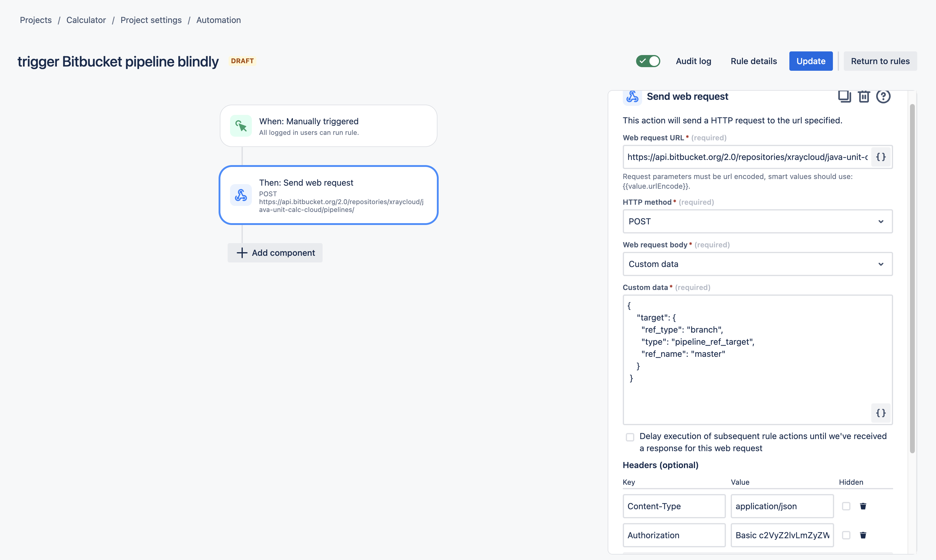Click rule title 'trigger Bitbucket pipeline blindly'
This screenshot has height=560, width=936.
[x=118, y=61]
